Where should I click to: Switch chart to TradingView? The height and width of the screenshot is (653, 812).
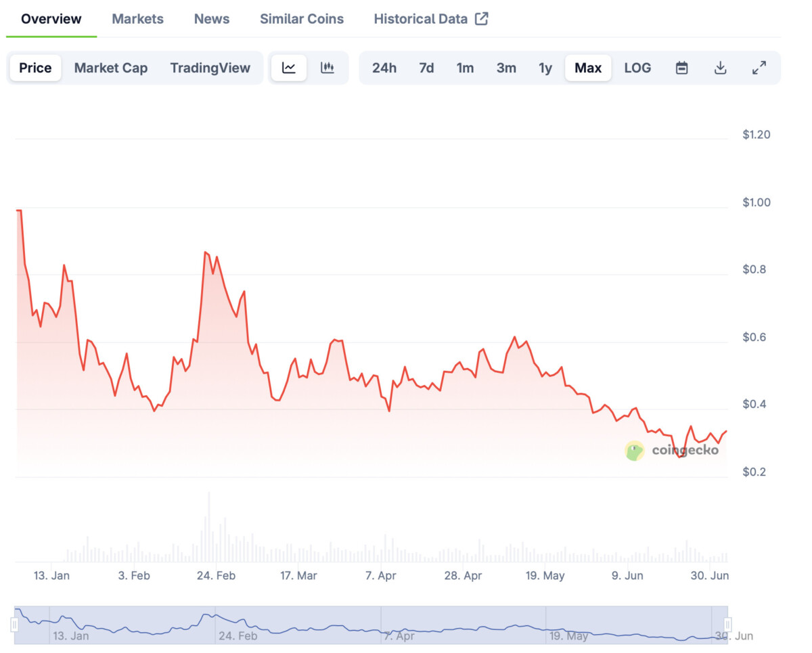(x=210, y=68)
